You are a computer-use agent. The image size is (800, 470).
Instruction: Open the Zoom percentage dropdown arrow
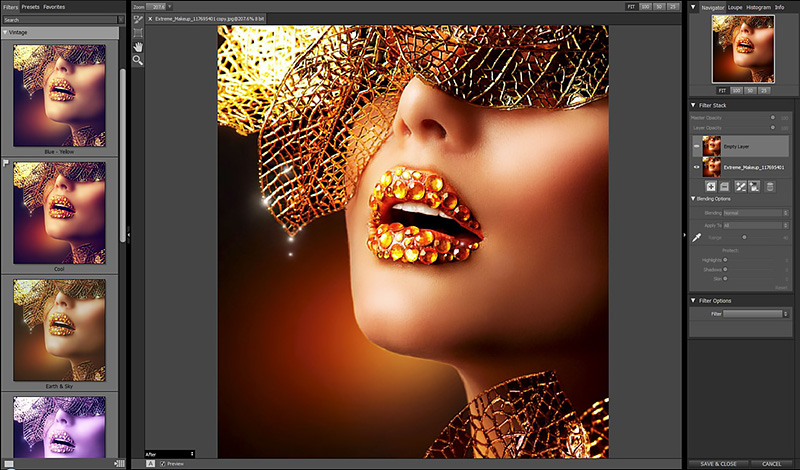pyautogui.click(x=169, y=7)
